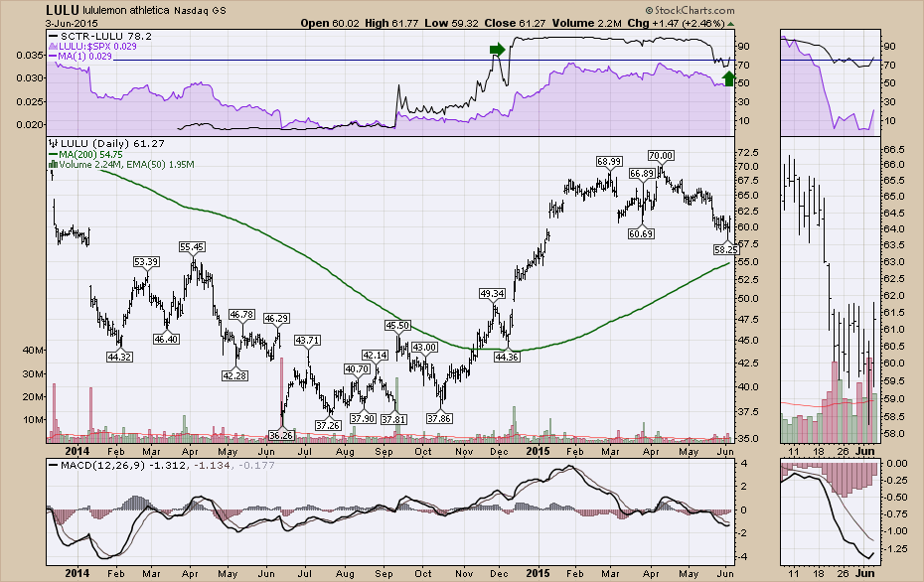Click the 66.89 price label
The image size is (924, 582).
[x=642, y=173]
